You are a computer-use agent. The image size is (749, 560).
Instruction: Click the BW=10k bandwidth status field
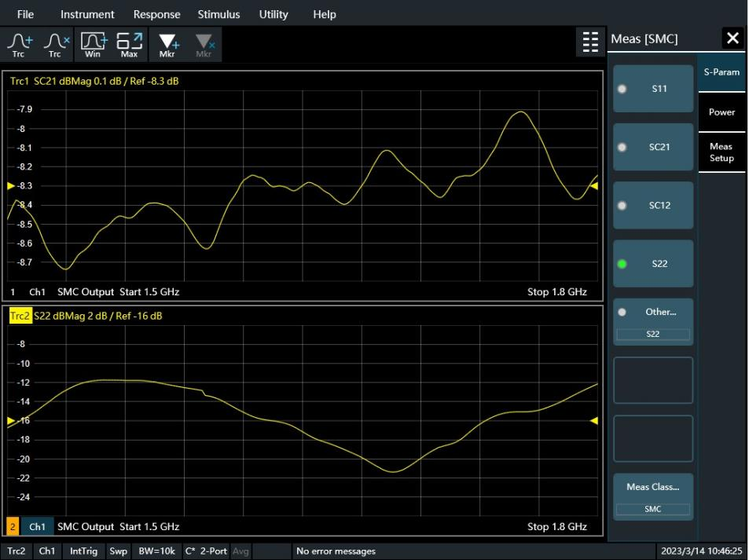coord(156,551)
